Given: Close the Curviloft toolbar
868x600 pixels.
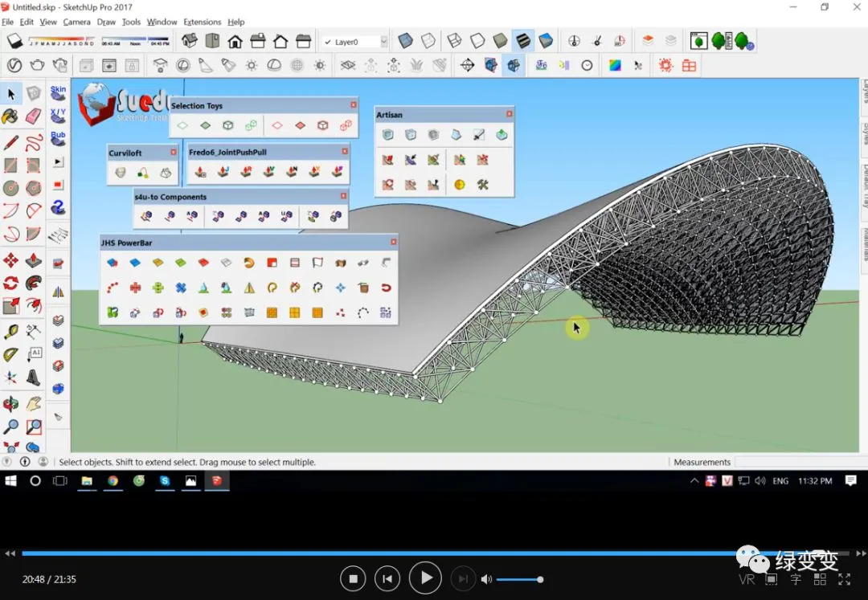Looking at the screenshot, I should [x=174, y=152].
